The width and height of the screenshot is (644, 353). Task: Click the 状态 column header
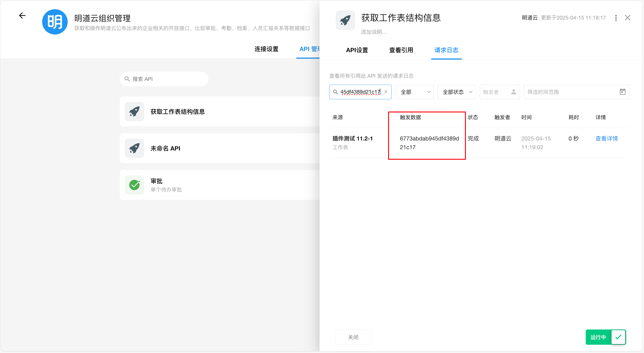click(473, 117)
